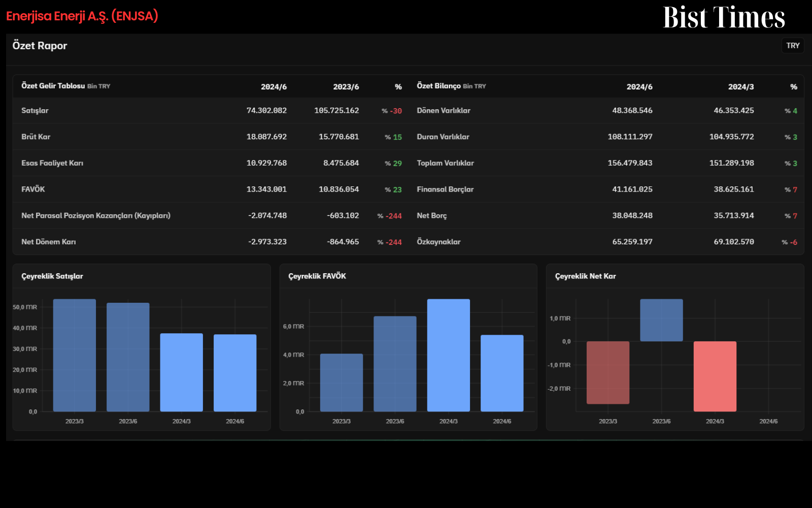Click 2023/6 positive bar in Çeyreklik Net Kar
Image resolution: width=812 pixels, height=508 pixels.
(x=661, y=320)
